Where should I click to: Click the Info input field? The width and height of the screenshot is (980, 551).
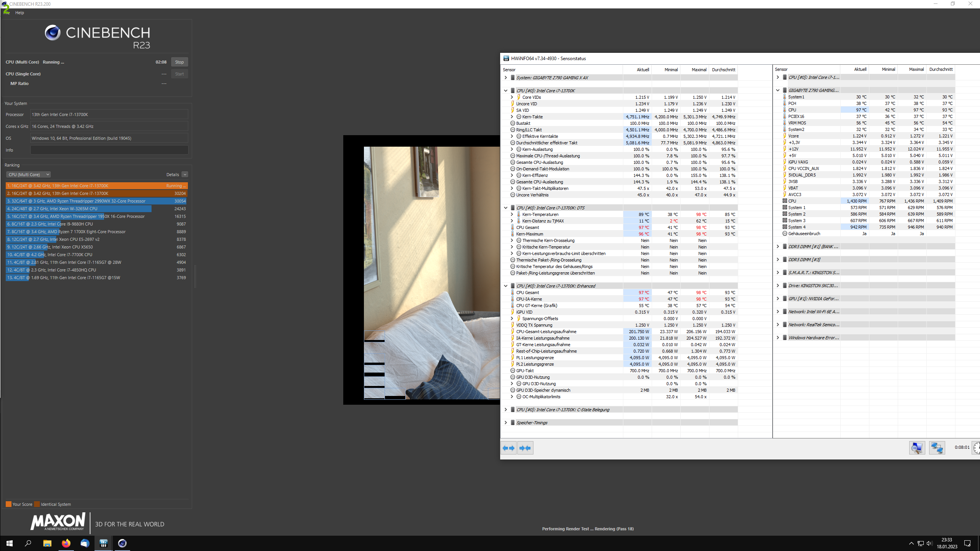[109, 150]
